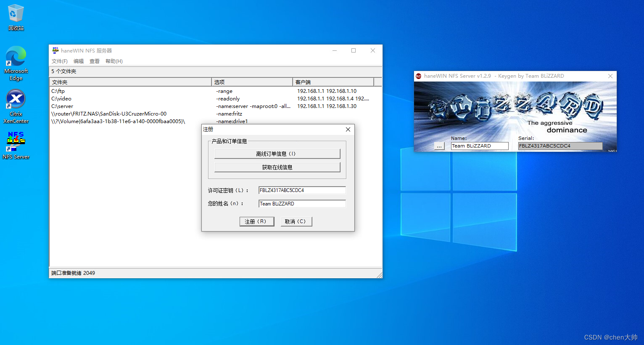Click clients 192.168.1.1 192.168.1.30 cell

tap(327, 106)
